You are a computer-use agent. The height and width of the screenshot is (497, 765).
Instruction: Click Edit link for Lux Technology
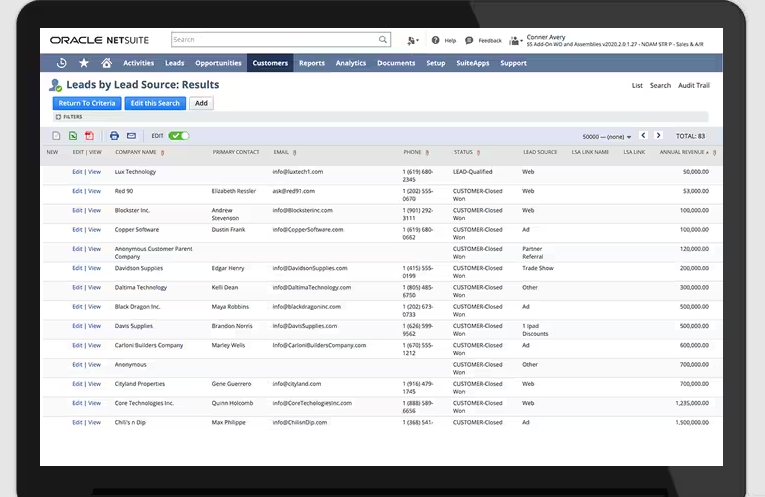click(77, 172)
